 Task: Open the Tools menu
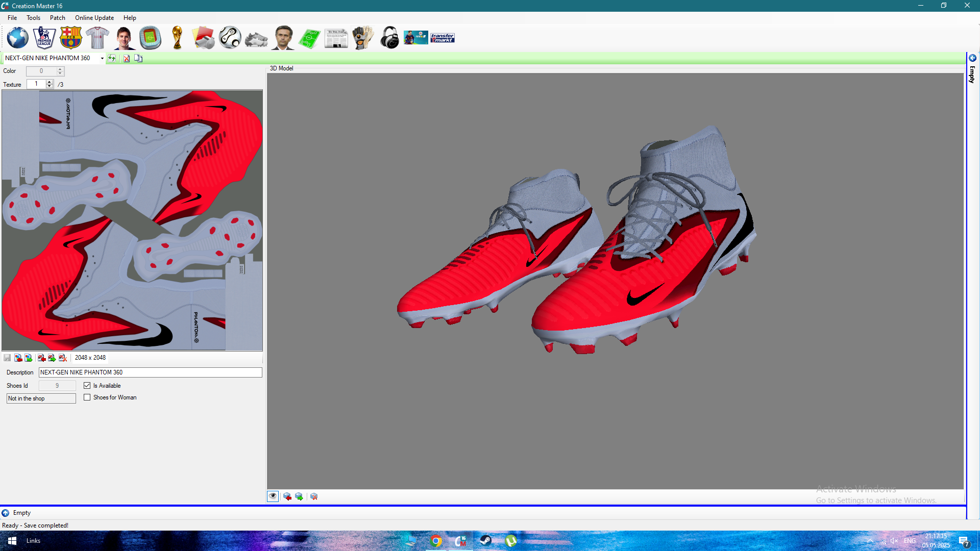point(34,18)
